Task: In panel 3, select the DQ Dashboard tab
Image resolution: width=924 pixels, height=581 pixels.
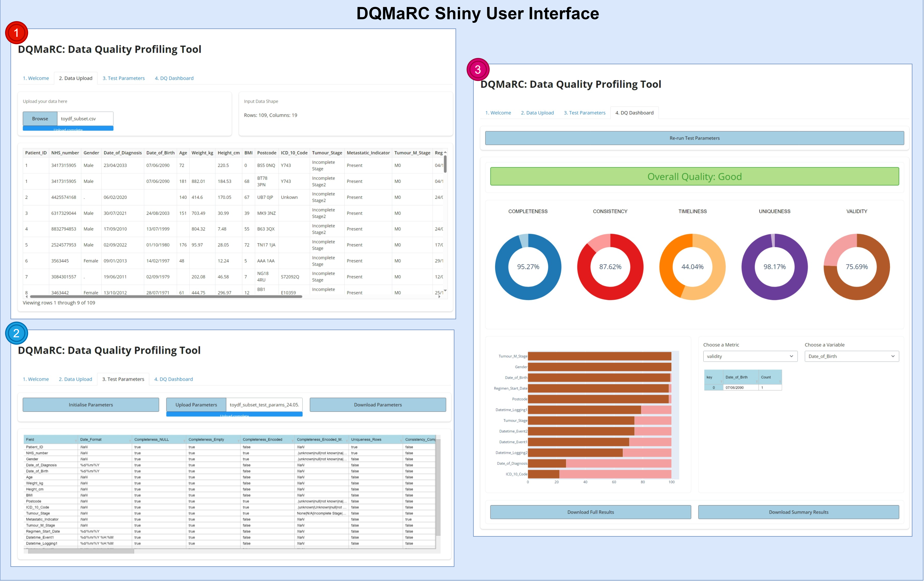Action: [634, 113]
